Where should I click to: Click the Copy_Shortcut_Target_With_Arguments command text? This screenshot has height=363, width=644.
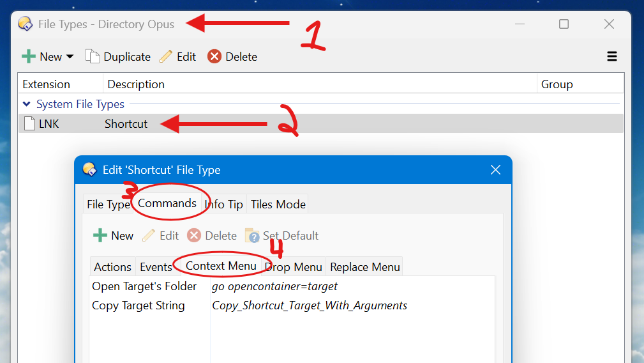[x=310, y=306]
